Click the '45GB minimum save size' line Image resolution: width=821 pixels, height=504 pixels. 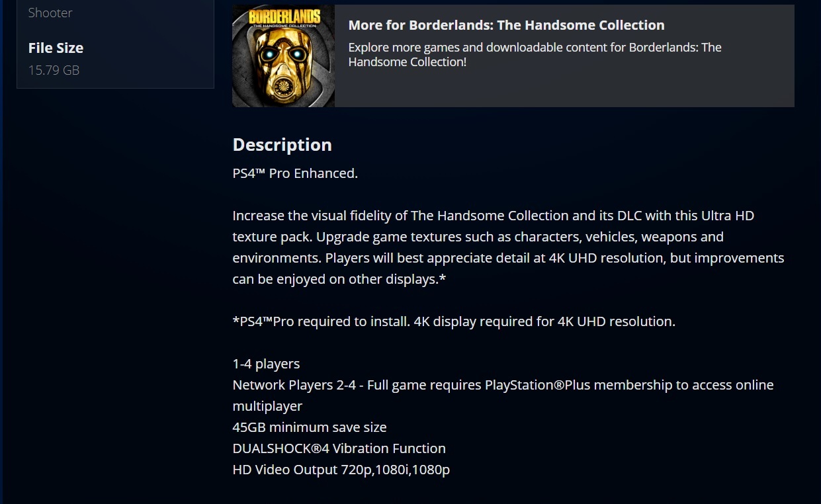pyautogui.click(x=310, y=427)
